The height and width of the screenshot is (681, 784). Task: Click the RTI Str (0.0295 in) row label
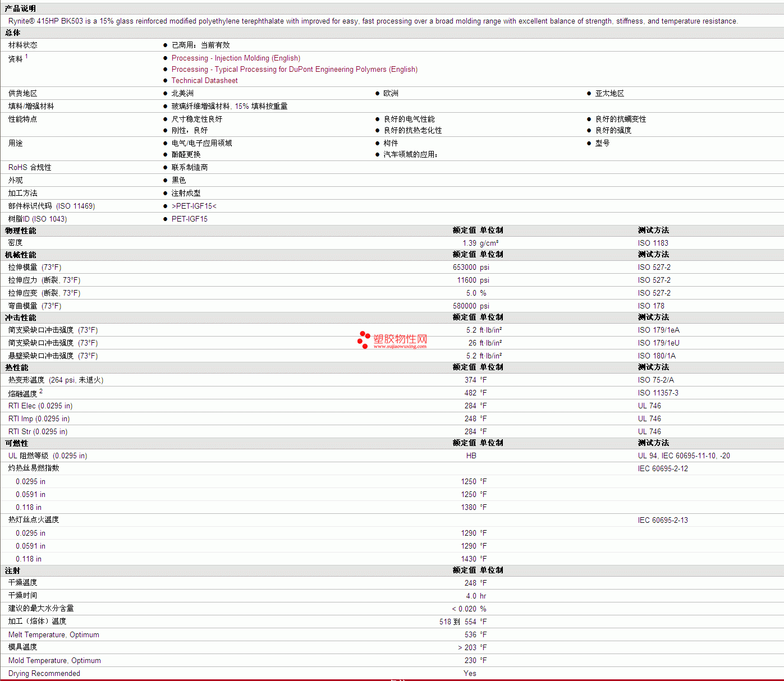pyautogui.click(x=38, y=432)
